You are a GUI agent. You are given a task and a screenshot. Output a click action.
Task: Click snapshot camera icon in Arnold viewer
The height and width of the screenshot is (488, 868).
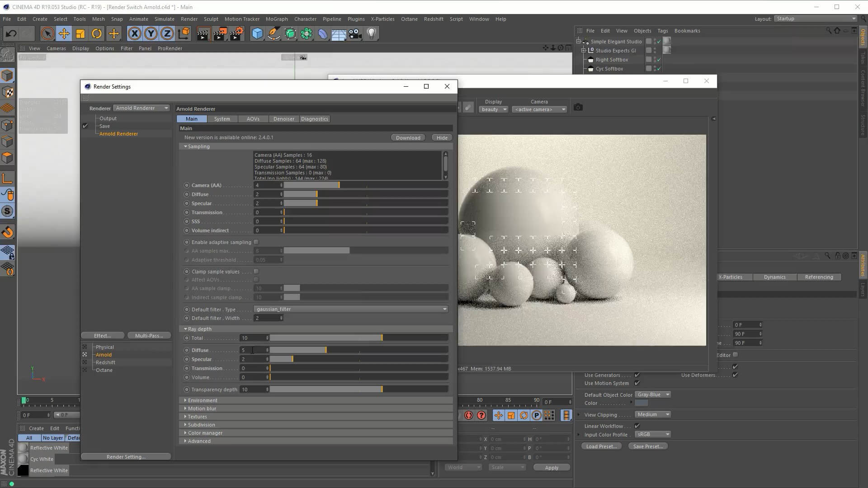click(578, 107)
